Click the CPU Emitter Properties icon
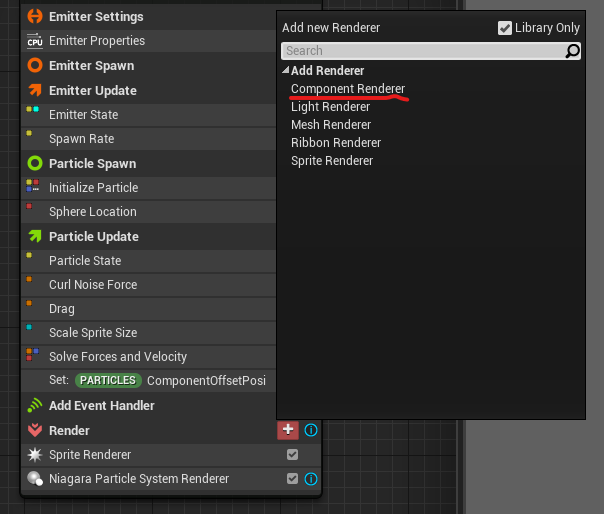This screenshot has width=604, height=514. (x=35, y=41)
